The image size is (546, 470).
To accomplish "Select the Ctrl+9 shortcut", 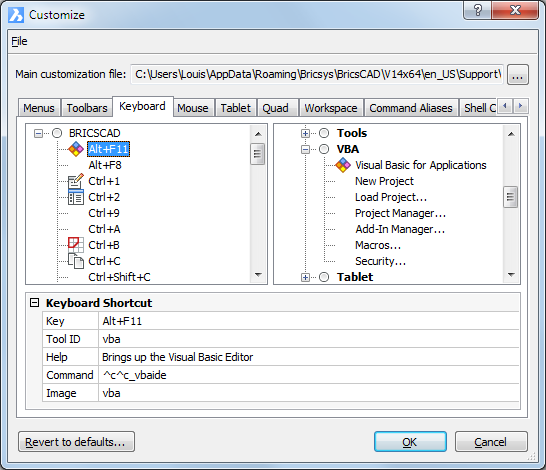I will pyautogui.click(x=104, y=213).
